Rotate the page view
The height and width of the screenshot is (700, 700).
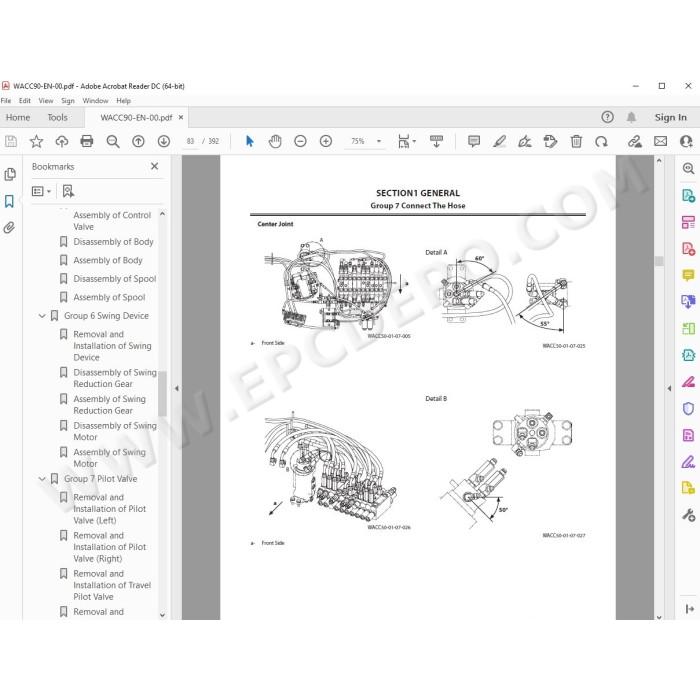[x=601, y=142]
